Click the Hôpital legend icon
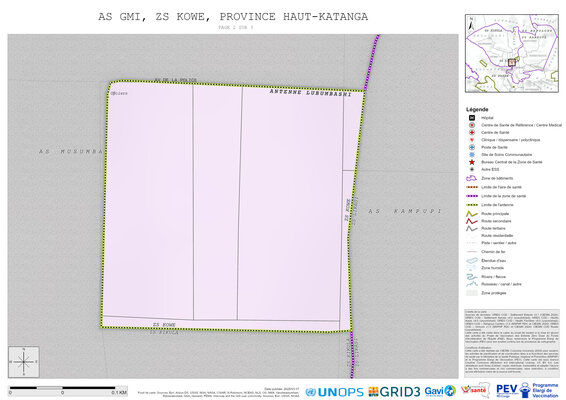The width and height of the screenshot is (566, 400). (x=471, y=118)
